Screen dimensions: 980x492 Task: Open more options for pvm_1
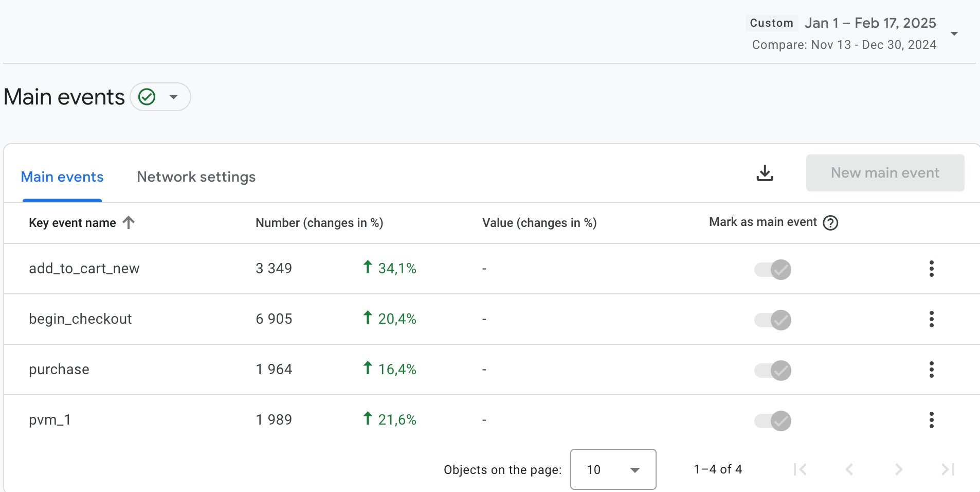coord(931,420)
